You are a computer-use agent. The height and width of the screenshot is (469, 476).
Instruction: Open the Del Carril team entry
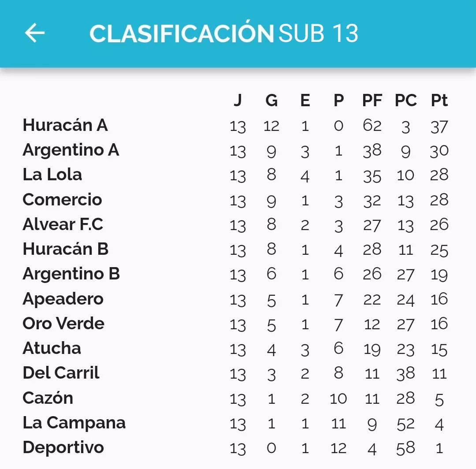(x=61, y=373)
